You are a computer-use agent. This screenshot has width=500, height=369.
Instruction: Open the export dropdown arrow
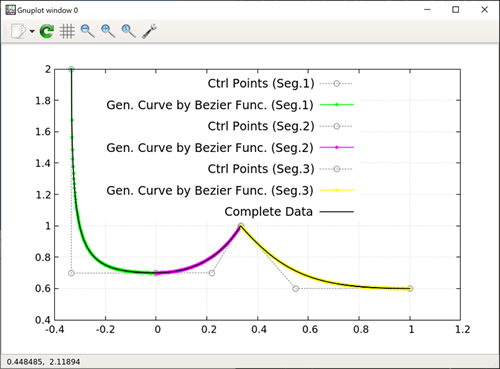coord(32,31)
